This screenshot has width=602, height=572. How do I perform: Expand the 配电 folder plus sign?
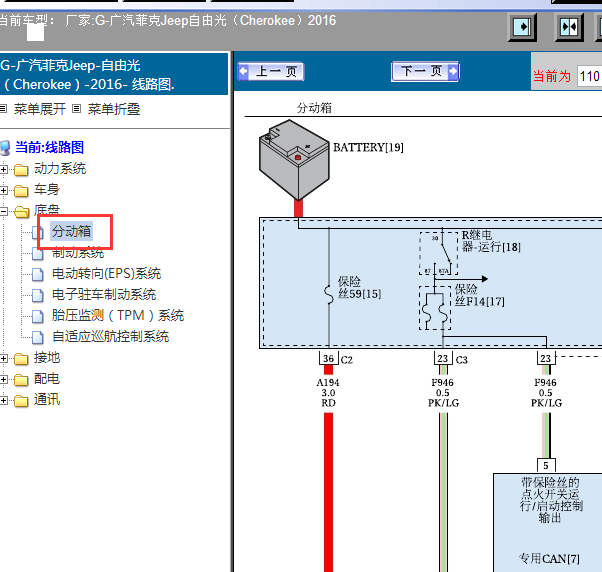point(3,379)
